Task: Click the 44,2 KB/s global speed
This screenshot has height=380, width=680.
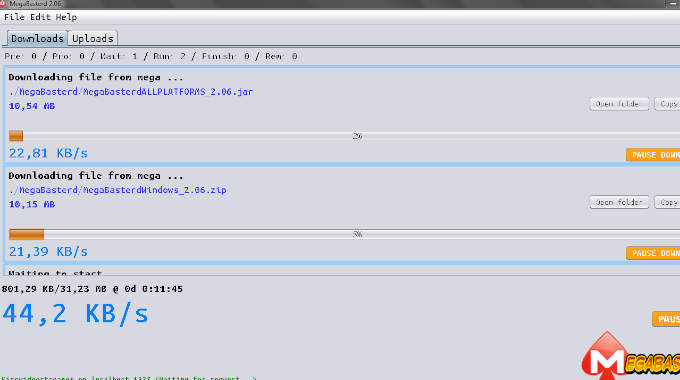Action: coord(75,314)
